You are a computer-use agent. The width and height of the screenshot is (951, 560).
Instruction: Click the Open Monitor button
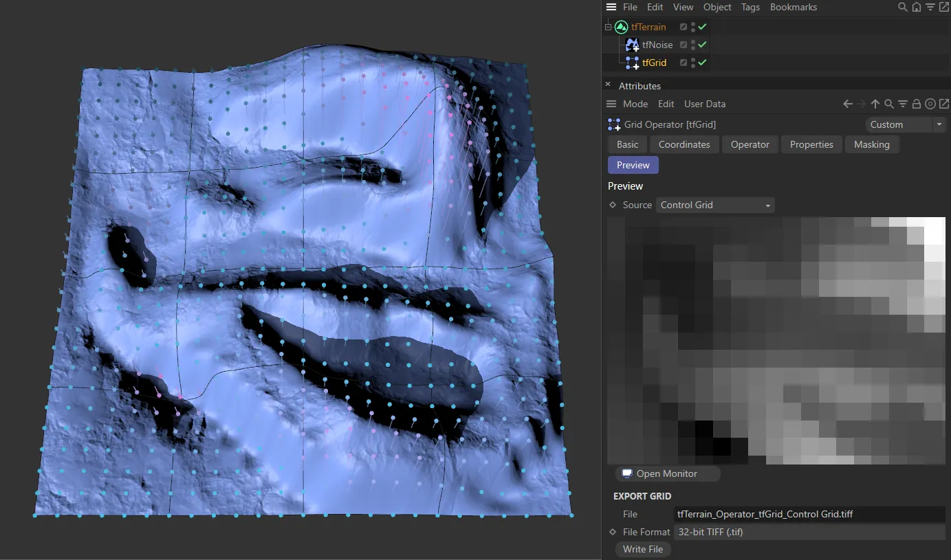click(x=666, y=473)
